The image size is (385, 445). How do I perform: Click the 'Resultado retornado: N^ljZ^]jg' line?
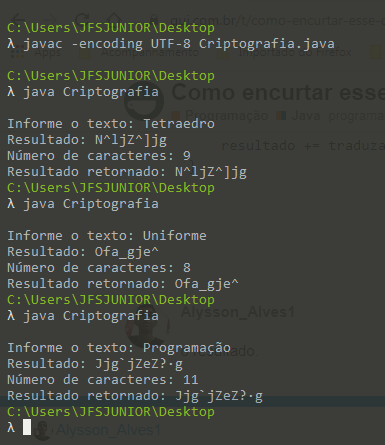(127, 172)
